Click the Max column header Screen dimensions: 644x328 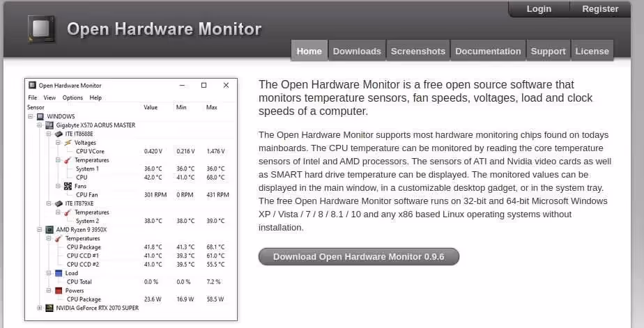pos(211,107)
